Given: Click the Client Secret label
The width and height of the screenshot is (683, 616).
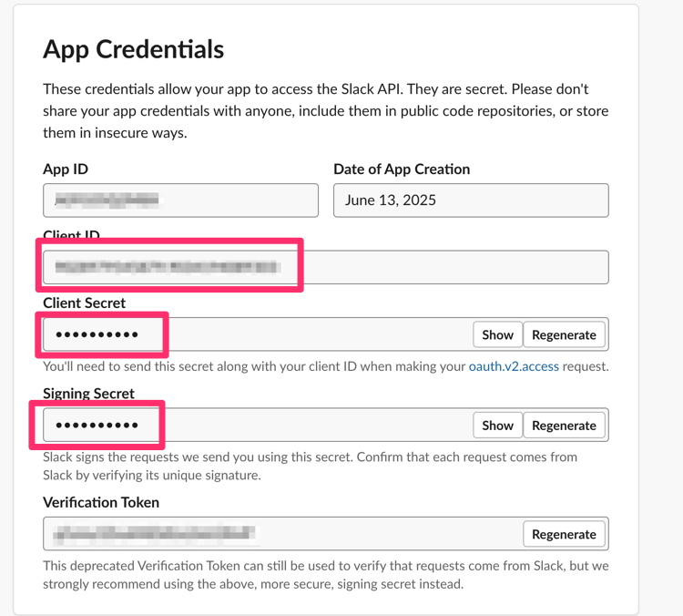Looking at the screenshot, I should tap(85, 303).
